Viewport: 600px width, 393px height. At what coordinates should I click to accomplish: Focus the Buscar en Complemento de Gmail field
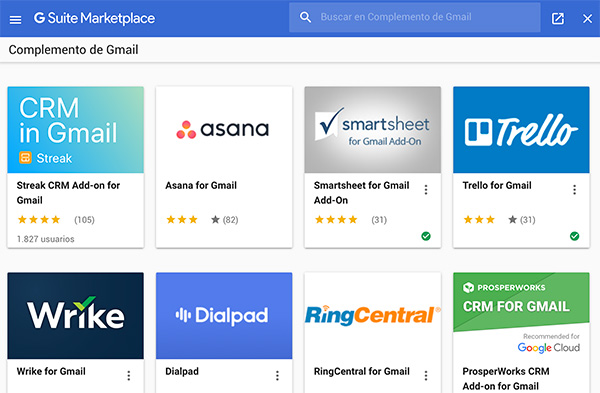point(415,17)
